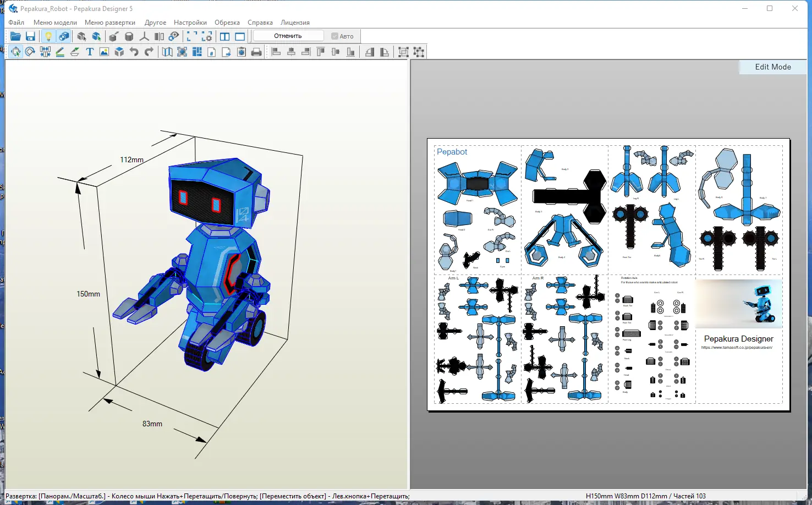Expand the Другое menu
812x505 pixels.
[155, 23]
